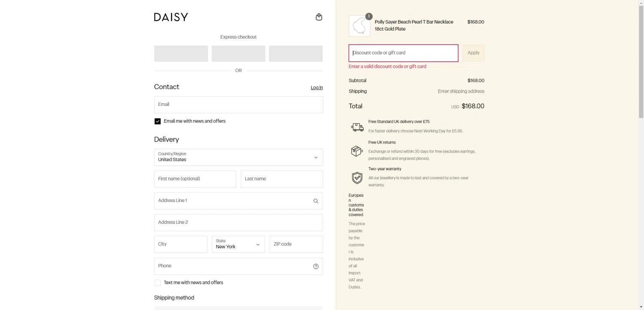Click 'Free Standard UK delivery over £75' text
The width and height of the screenshot is (644, 310).
click(399, 122)
